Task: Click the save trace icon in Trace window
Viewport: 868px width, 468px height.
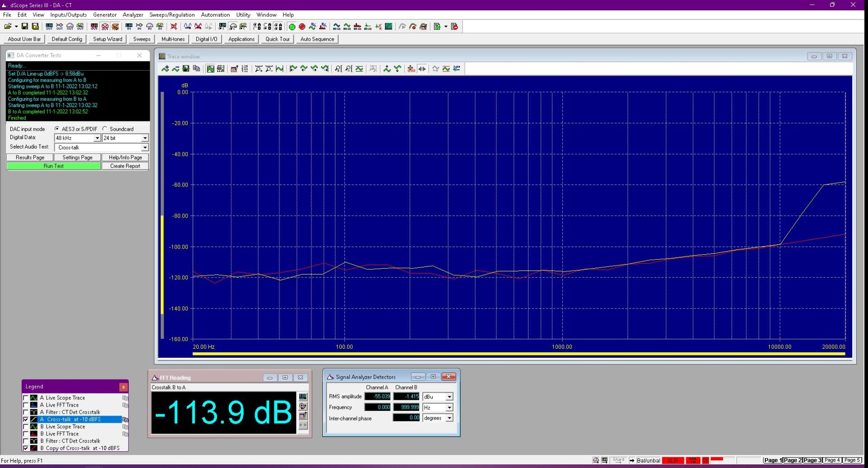Action: [186, 69]
